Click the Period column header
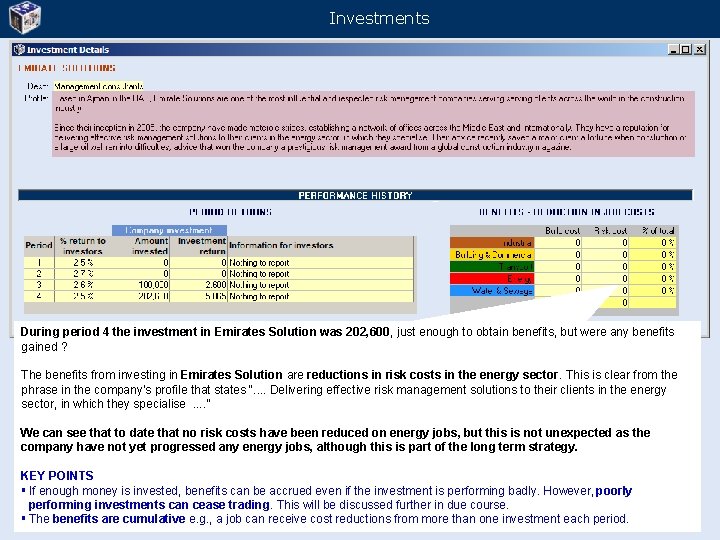This screenshot has width=720, height=540. click(39, 245)
